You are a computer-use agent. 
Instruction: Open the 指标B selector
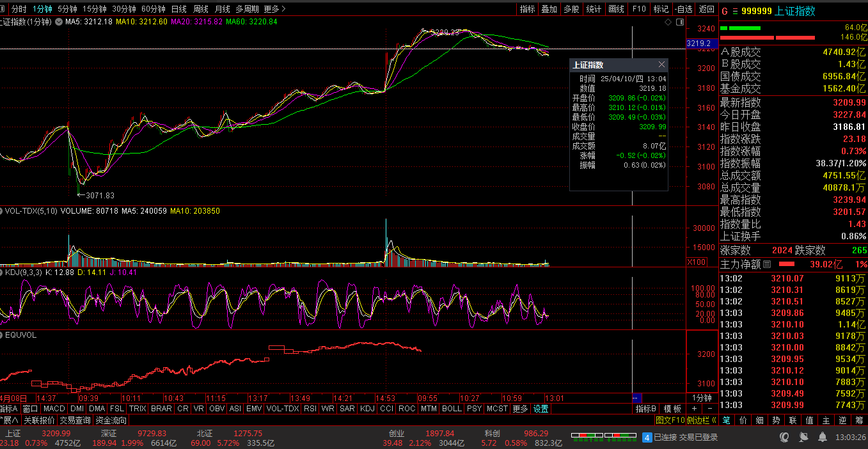coord(646,409)
